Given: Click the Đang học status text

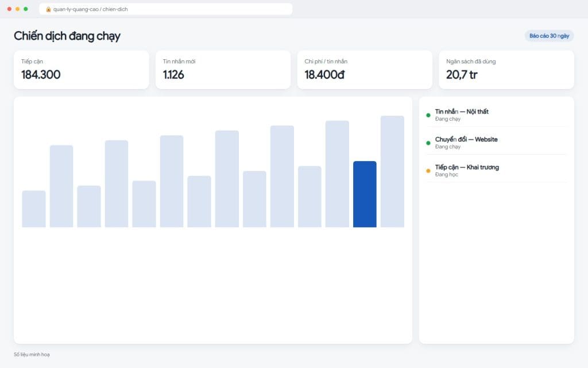Looking at the screenshot, I should tap(446, 175).
